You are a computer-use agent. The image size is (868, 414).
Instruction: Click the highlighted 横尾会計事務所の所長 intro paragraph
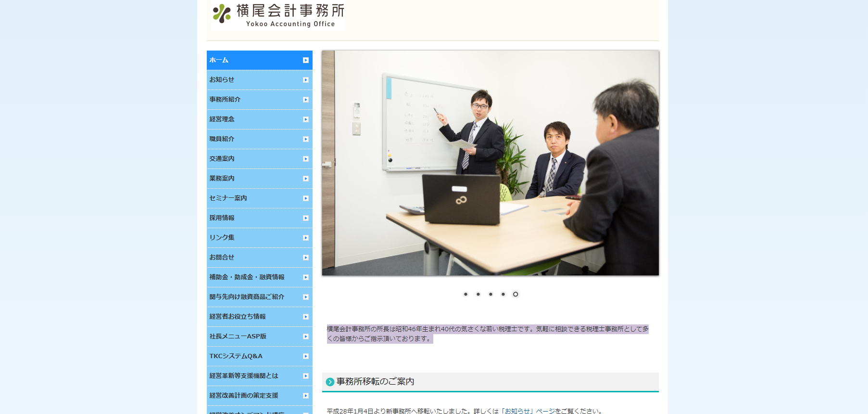pos(488,334)
